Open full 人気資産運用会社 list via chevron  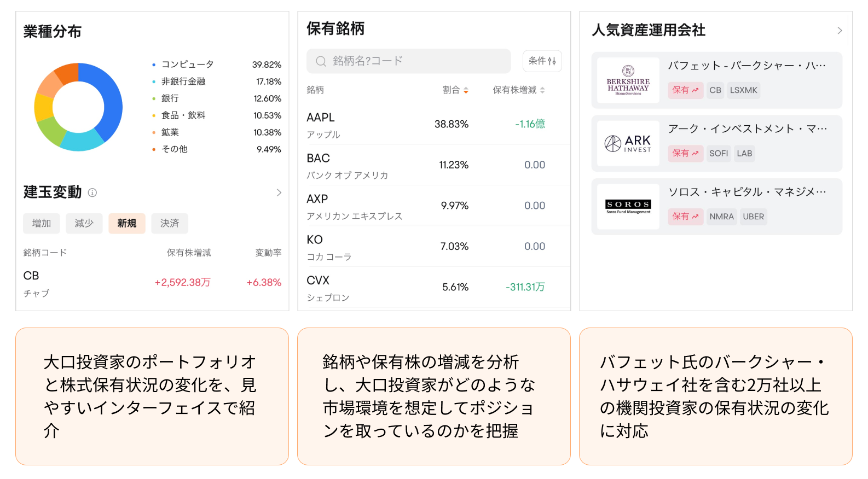pos(839,31)
